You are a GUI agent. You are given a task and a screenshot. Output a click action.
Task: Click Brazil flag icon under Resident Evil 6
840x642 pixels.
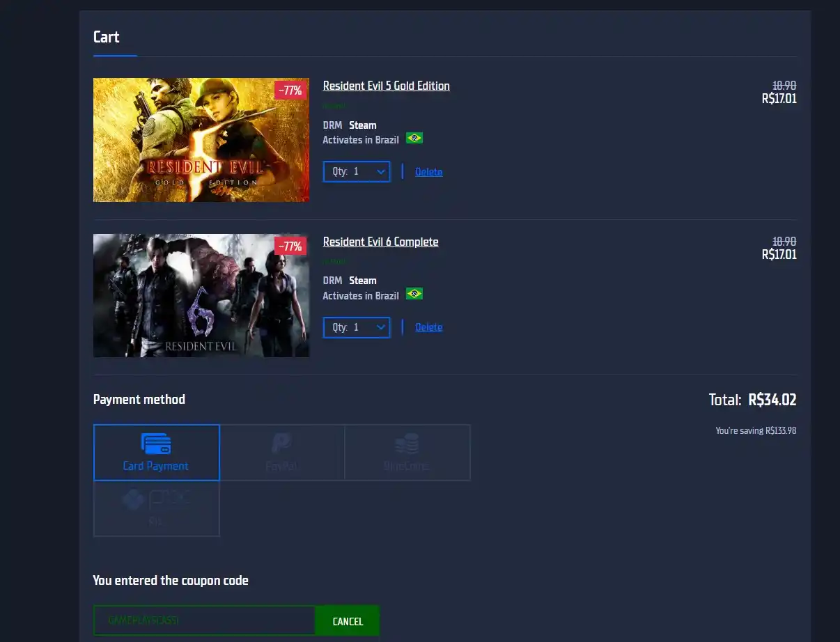pos(414,295)
